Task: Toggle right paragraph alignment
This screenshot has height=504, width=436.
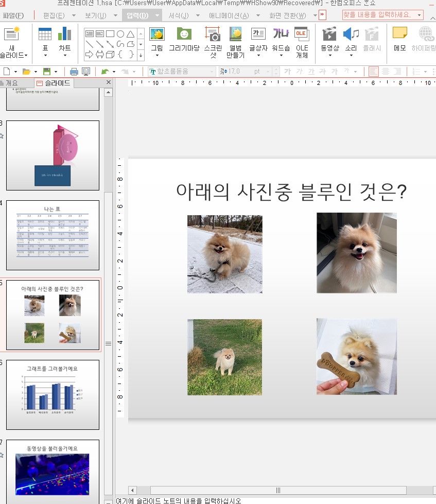Action: click(x=397, y=72)
